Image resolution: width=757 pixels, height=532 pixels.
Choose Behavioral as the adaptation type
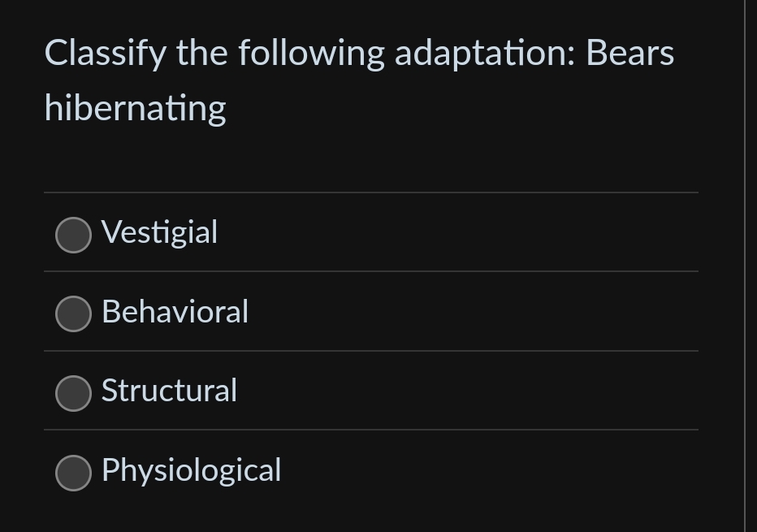(73, 314)
